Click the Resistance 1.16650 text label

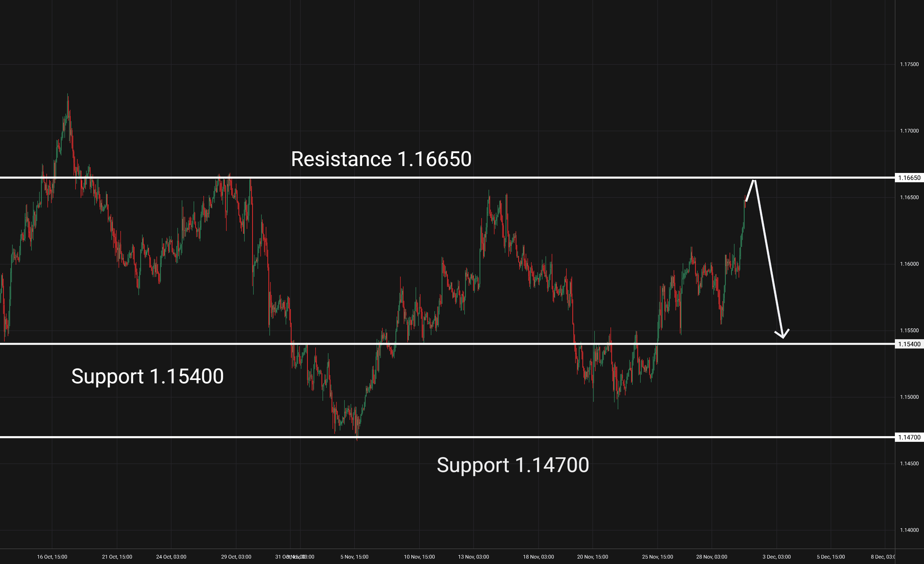[x=381, y=159]
